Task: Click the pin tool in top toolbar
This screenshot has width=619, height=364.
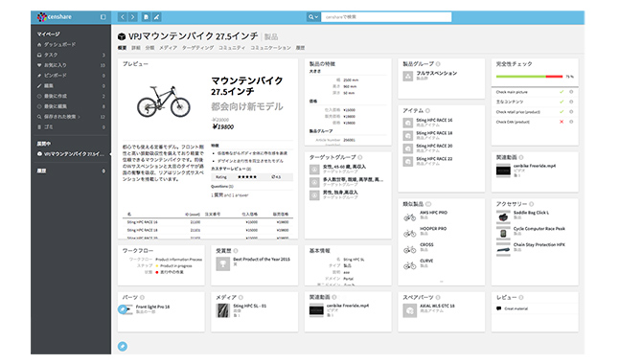Action: point(157,17)
